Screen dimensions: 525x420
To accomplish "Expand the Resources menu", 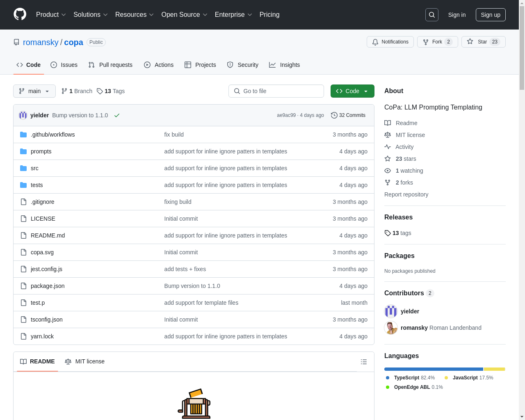I will click(135, 15).
